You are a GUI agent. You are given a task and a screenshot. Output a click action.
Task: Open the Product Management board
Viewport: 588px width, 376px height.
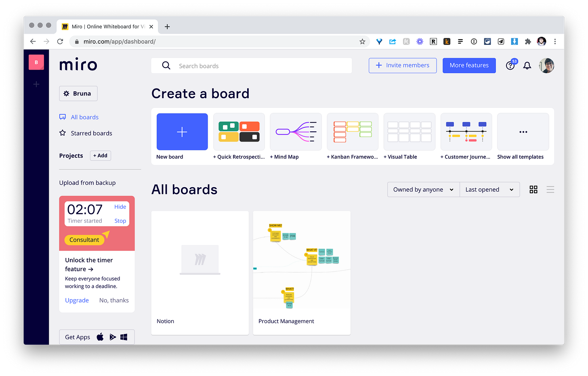[x=302, y=273]
